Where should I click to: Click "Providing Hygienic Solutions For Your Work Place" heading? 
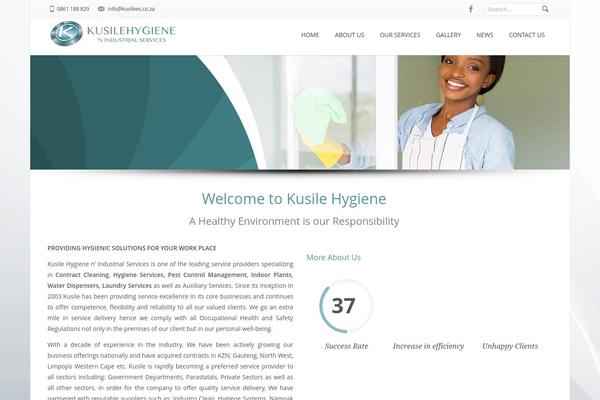[132, 248]
